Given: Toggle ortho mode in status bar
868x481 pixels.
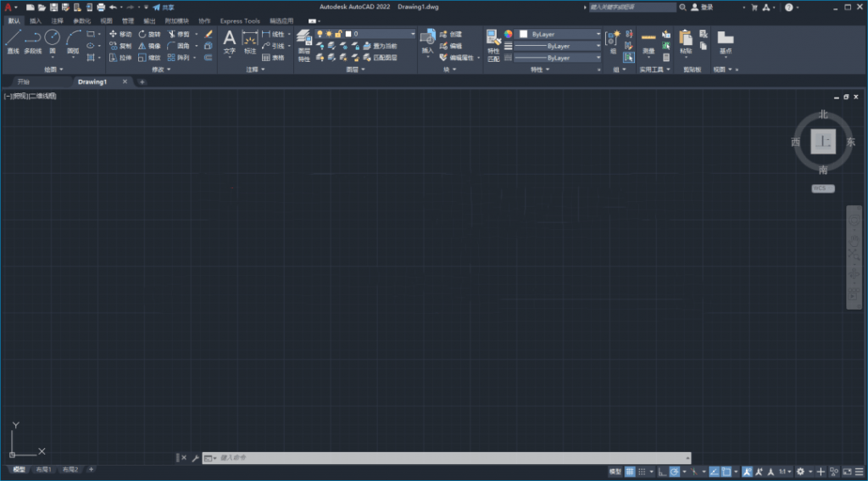Looking at the screenshot, I should click(x=662, y=471).
